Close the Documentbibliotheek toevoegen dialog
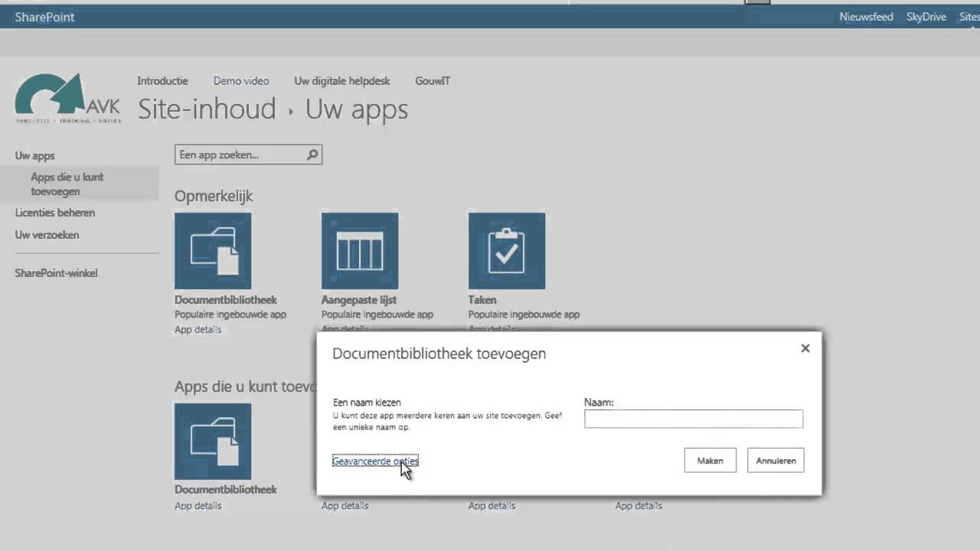Image resolution: width=980 pixels, height=551 pixels. coord(805,348)
